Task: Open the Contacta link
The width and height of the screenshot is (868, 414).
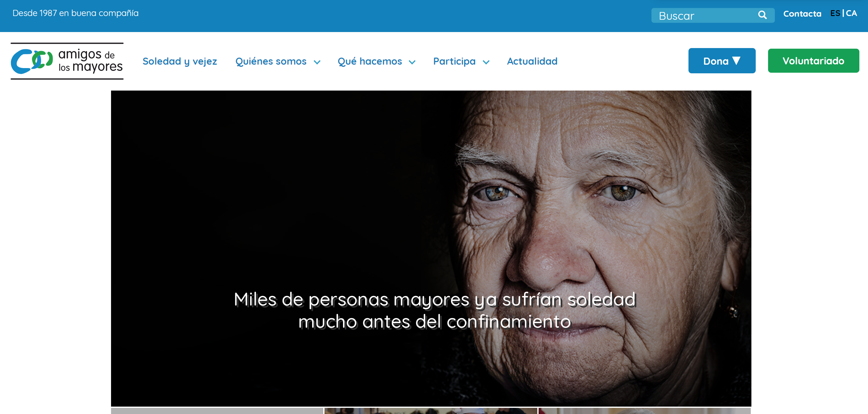Action: (x=802, y=14)
